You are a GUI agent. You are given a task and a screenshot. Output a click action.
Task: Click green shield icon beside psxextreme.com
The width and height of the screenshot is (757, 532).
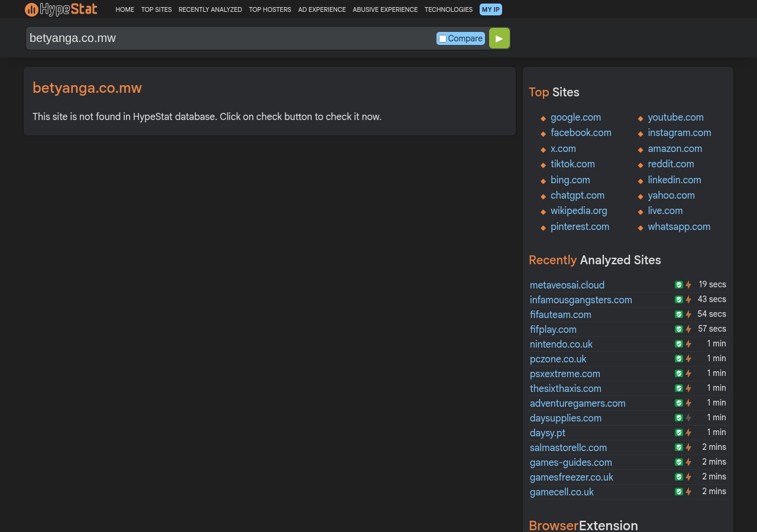pyautogui.click(x=679, y=374)
